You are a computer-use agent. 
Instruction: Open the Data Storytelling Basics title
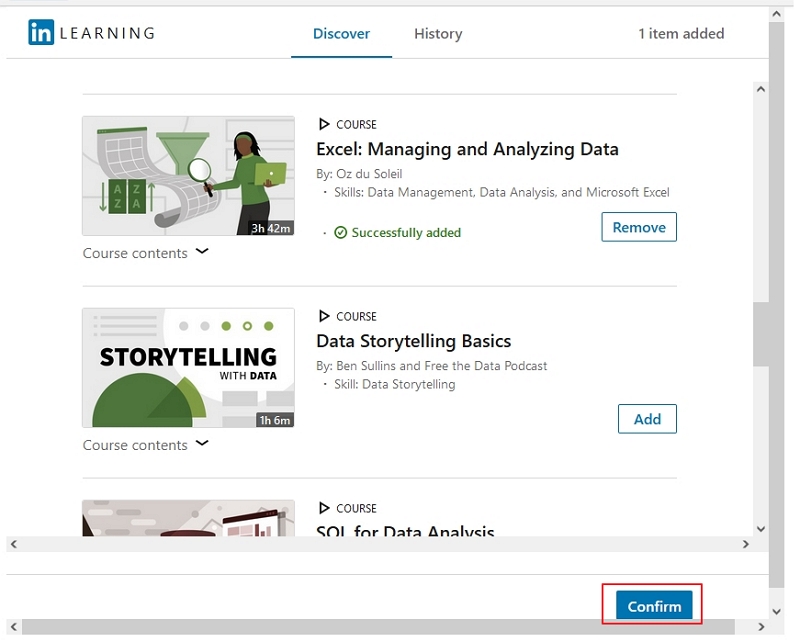coord(413,341)
